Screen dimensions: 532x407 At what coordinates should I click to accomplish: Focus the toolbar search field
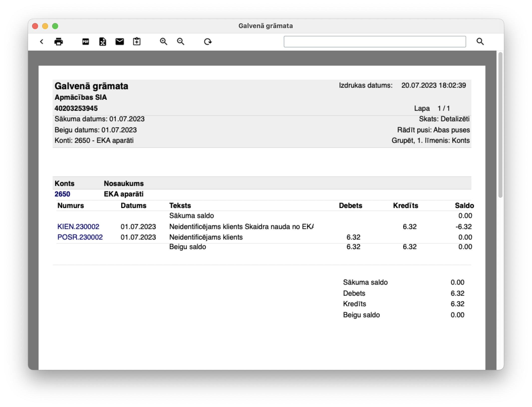coord(375,42)
